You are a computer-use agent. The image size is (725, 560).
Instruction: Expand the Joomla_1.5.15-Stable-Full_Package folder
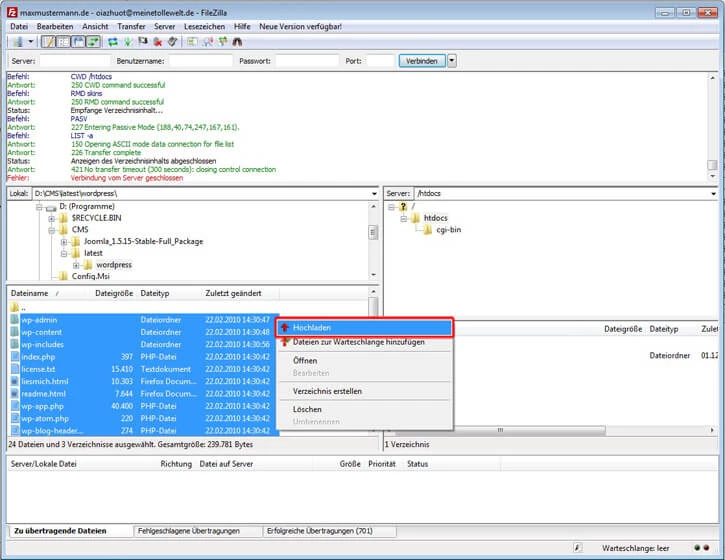(x=63, y=241)
